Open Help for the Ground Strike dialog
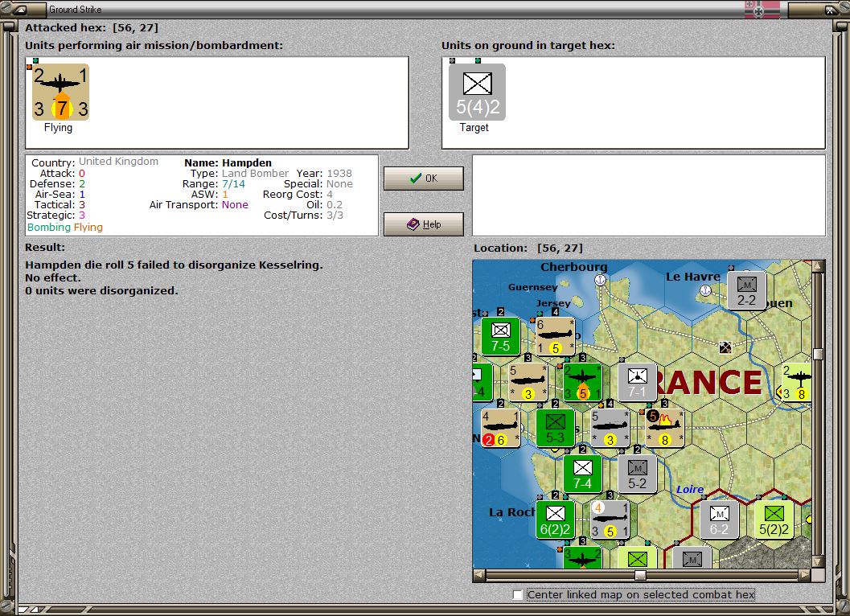The image size is (850, 616). [423, 224]
